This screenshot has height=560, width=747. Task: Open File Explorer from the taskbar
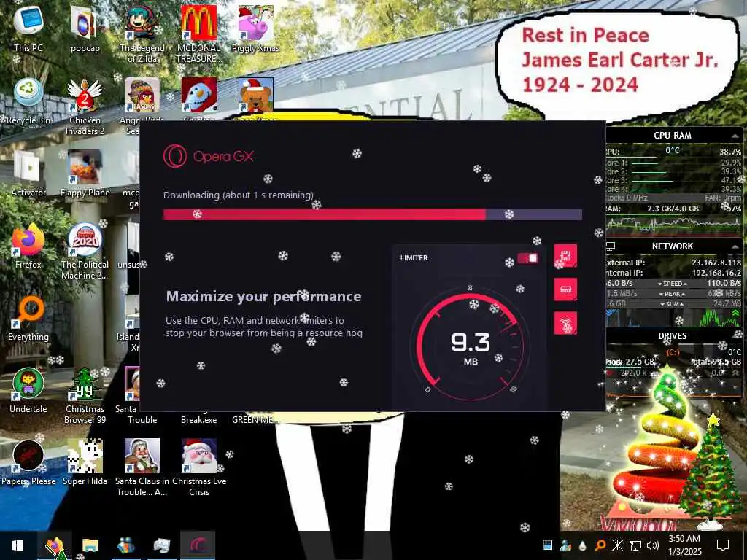point(90,545)
